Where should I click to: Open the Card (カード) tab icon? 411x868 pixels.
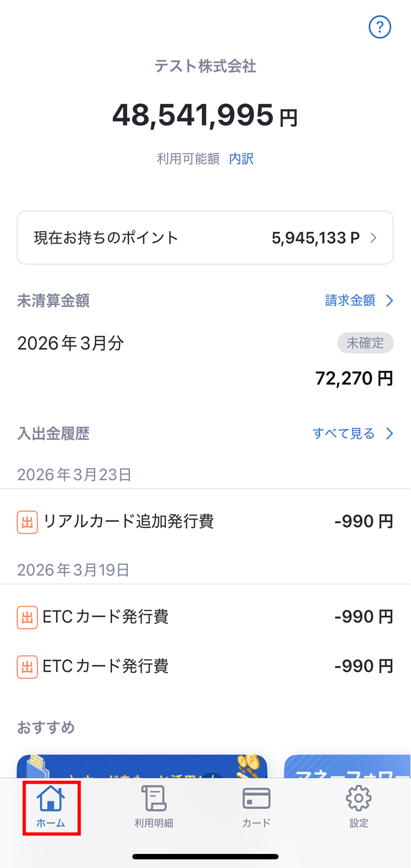[256, 798]
